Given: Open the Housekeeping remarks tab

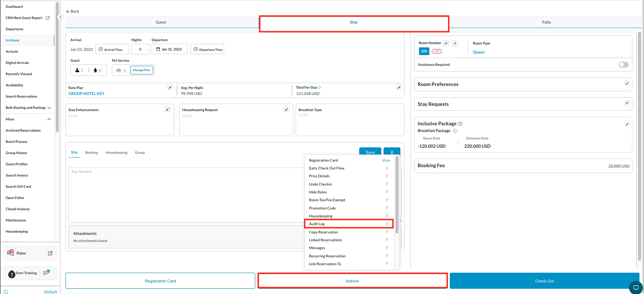Looking at the screenshot, I should point(116,153).
